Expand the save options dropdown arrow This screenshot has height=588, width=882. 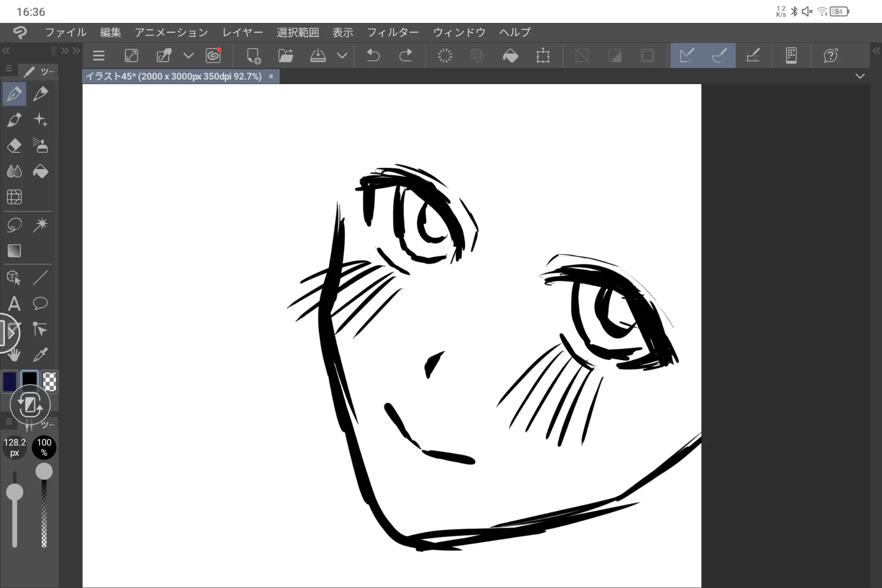342,55
